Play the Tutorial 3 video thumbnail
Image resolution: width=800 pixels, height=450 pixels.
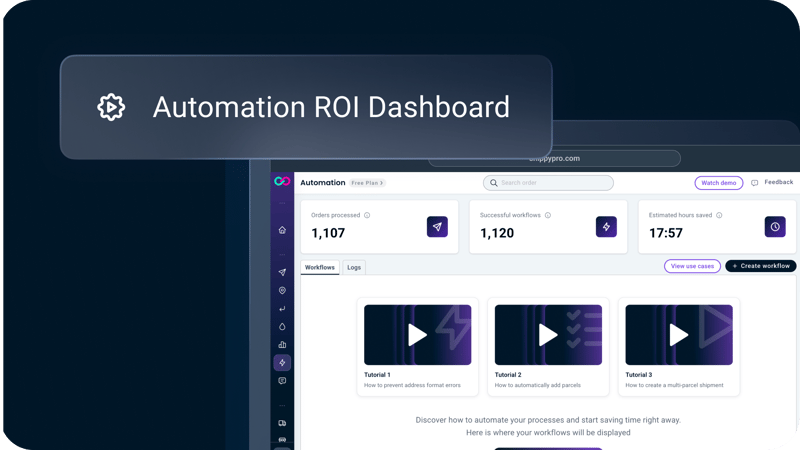click(679, 335)
